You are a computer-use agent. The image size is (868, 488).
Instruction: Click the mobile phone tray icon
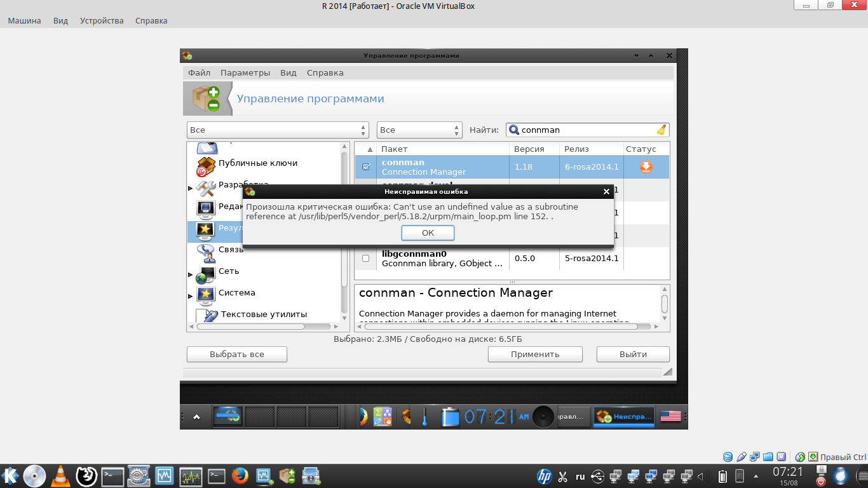[740, 476]
